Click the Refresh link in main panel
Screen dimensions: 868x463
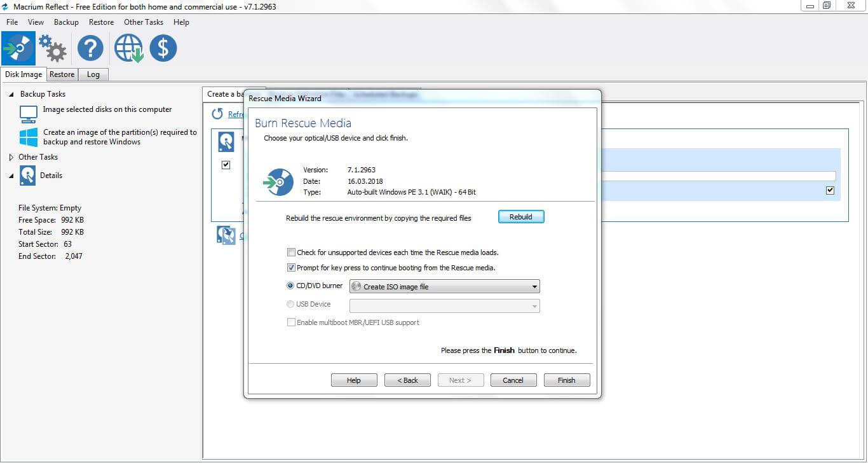[x=236, y=114]
